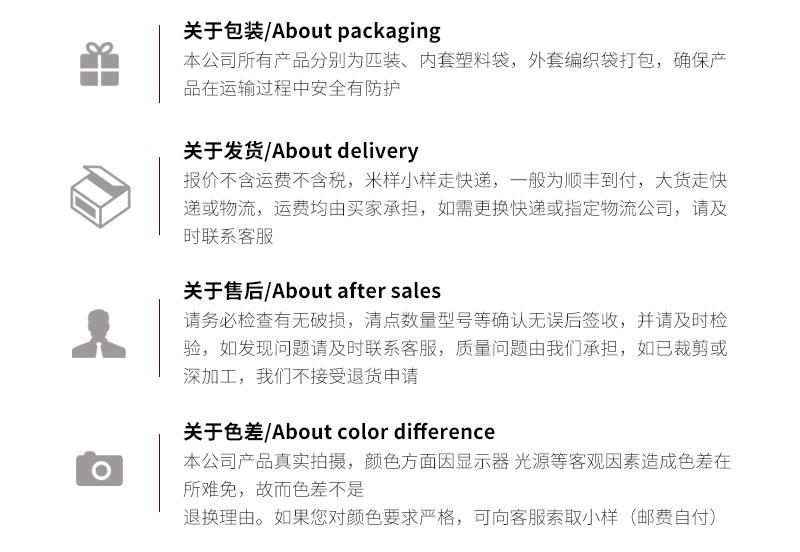Click the open shipping carton icon
800x552 pixels.
100,196
